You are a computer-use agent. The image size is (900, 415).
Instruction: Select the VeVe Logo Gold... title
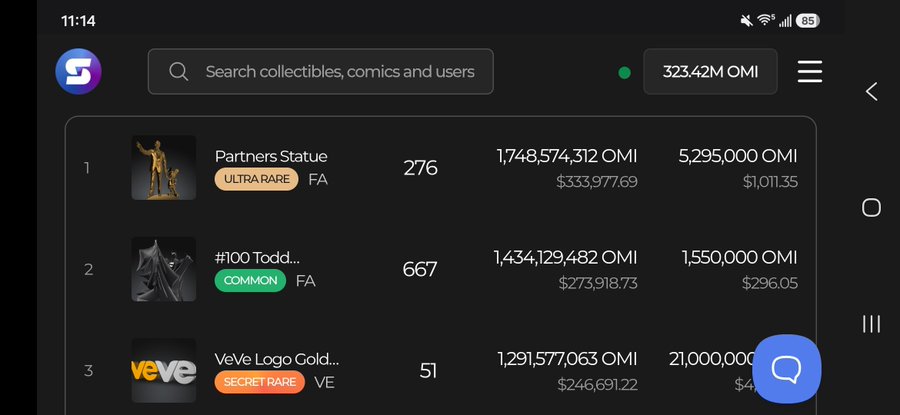(x=277, y=359)
